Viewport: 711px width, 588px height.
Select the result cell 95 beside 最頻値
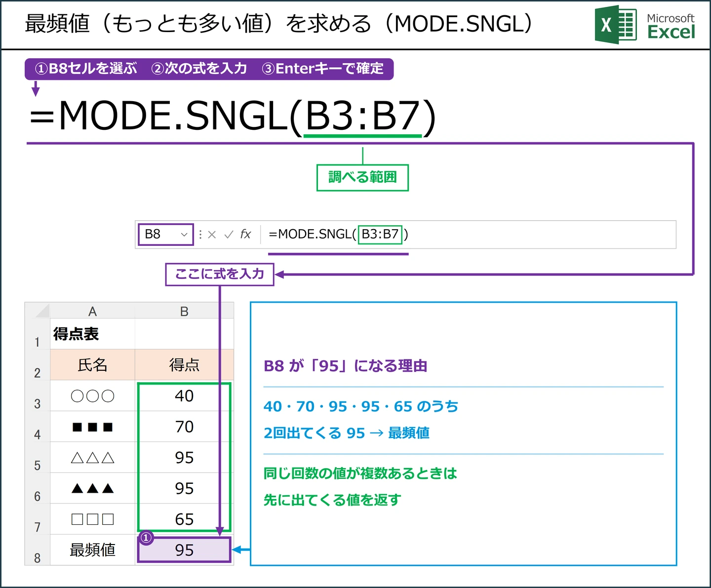point(184,550)
